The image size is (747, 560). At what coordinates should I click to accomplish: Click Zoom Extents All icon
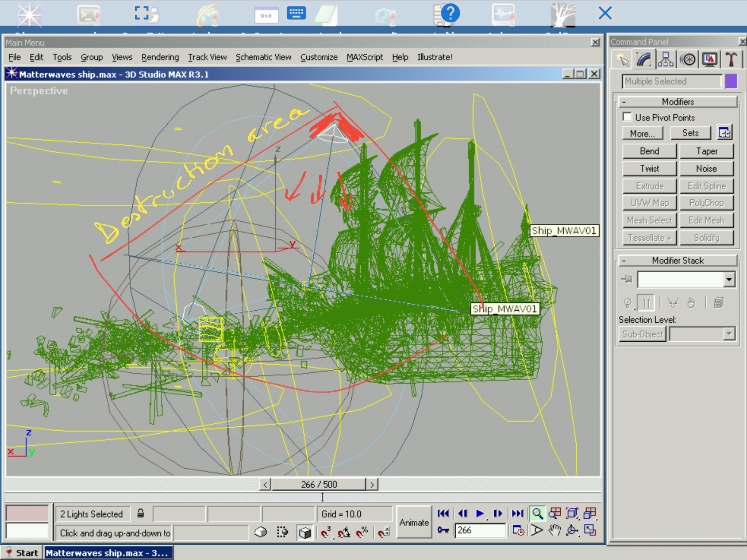click(590, 513)
